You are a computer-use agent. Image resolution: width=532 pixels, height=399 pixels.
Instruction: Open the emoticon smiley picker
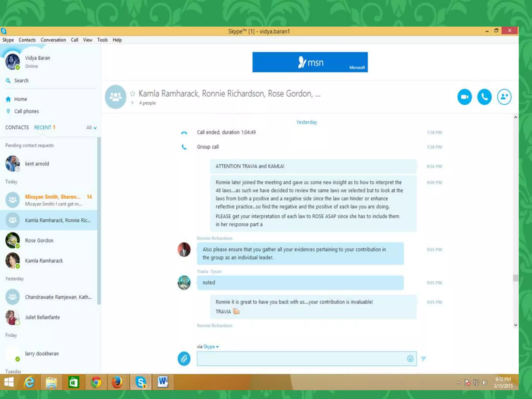[x=410, y=359]
